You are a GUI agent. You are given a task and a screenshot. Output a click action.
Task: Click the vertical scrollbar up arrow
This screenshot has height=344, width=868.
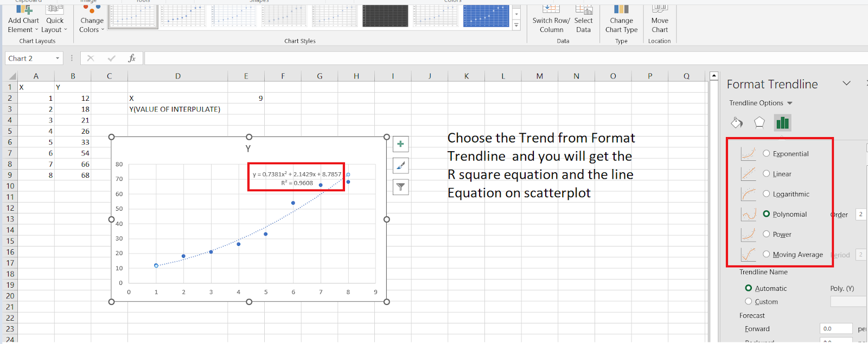(x=714, y=76)
